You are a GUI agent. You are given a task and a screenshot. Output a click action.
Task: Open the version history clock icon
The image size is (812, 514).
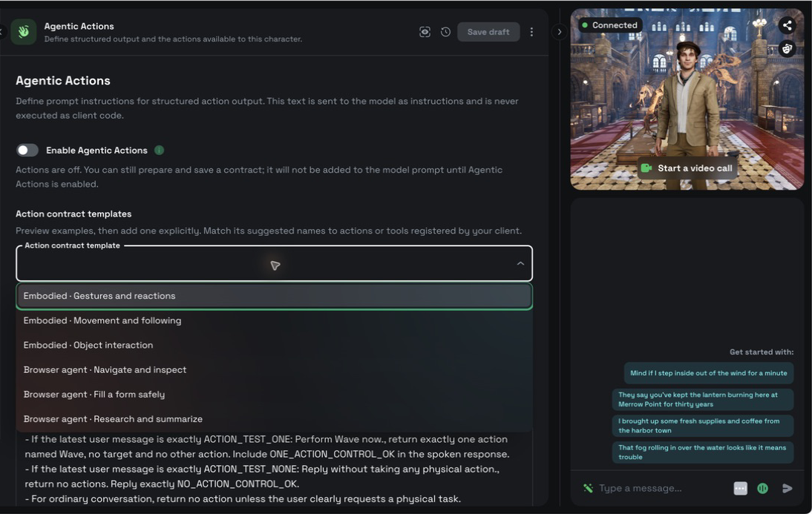click(445, 32)
